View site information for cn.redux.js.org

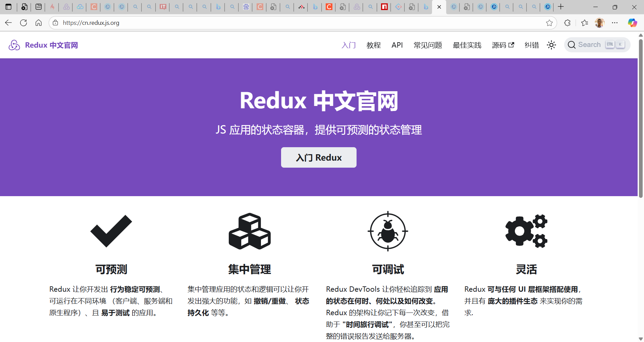click(56, 23)
